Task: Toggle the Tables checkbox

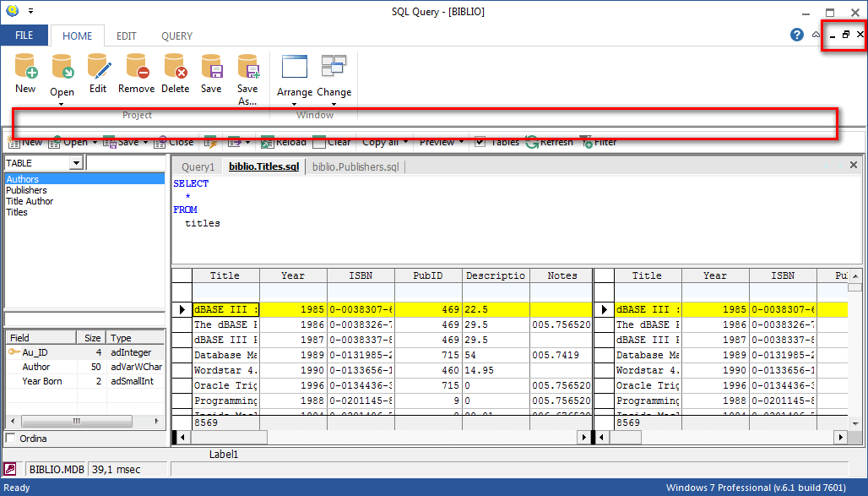Action: tap(480, 142)
